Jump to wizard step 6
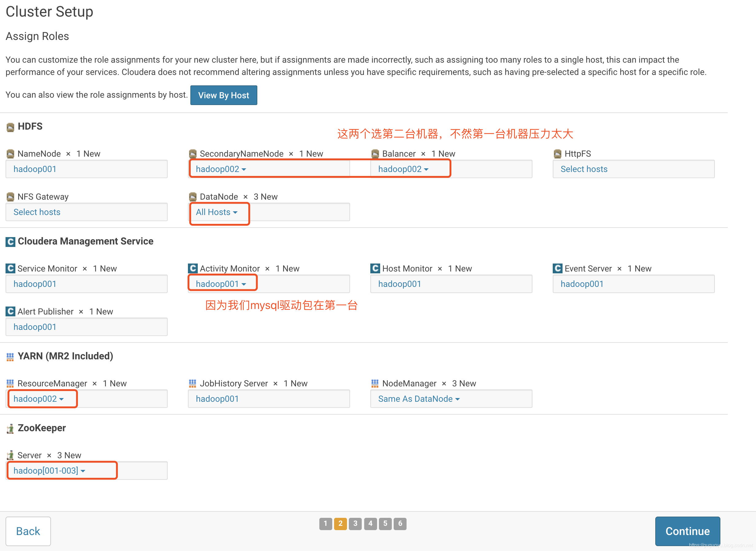The image size is (756, 551). pos(400,523)
